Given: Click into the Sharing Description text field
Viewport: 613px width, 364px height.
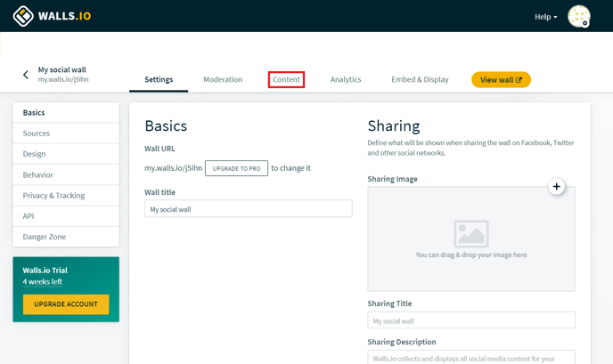Looking at the screenshot, I should click(x=471, y=358).
